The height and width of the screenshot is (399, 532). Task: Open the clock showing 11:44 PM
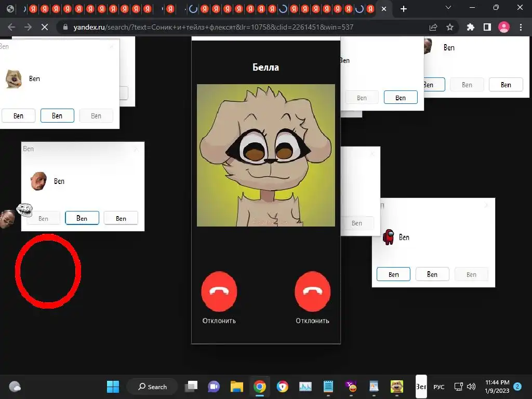pyautogui.click(x=497, y=387)
